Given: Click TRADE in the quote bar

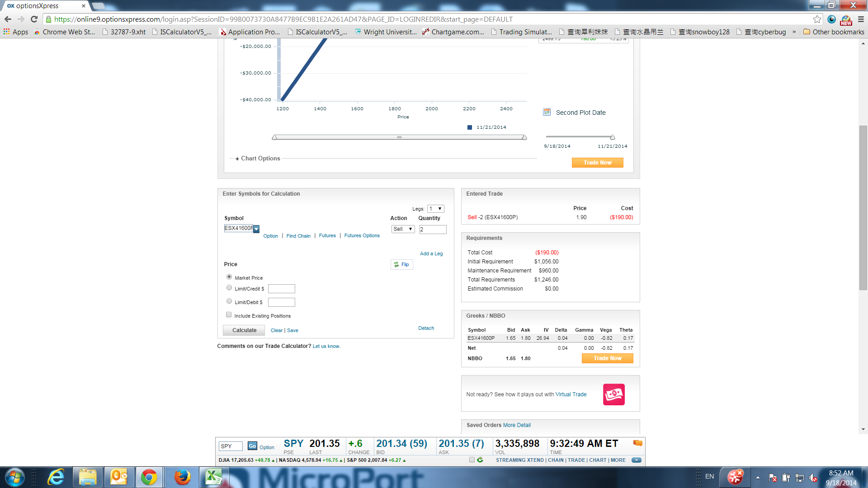Looking at the screenshot, I should [576, 460].
